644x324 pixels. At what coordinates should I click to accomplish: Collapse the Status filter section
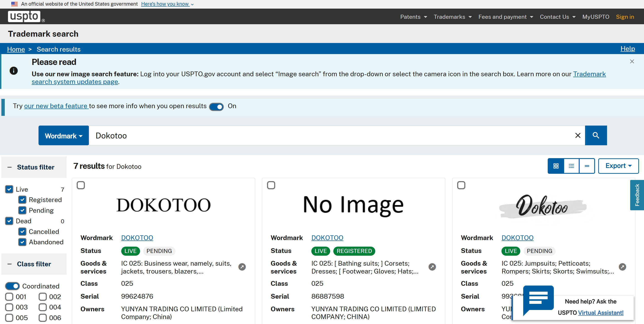[34, 167]
